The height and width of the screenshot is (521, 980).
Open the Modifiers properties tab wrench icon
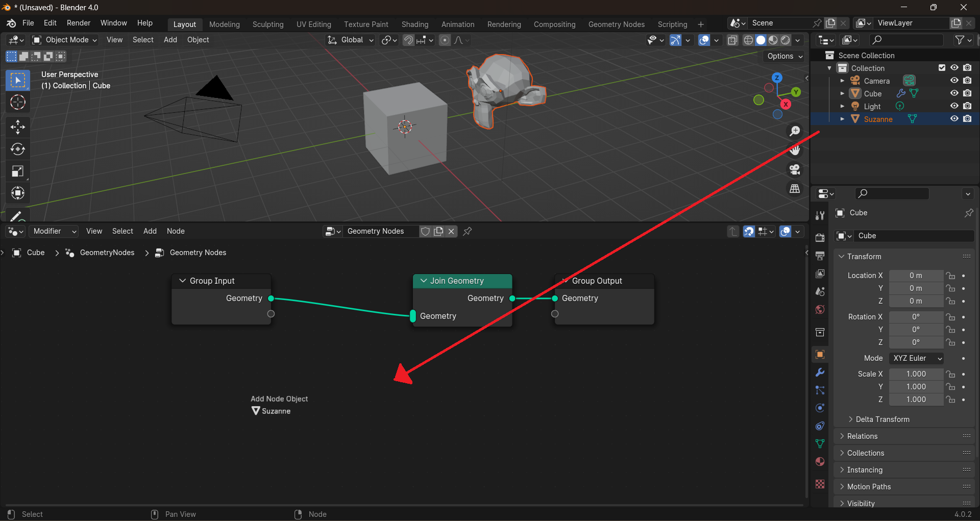point(820,373)
